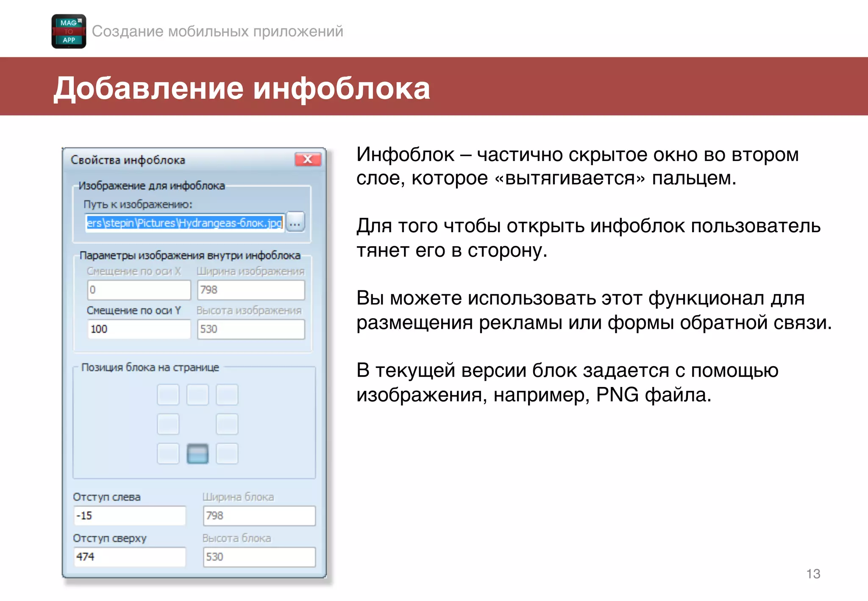Toggle the selected bottom-center position button

(198, 454)
